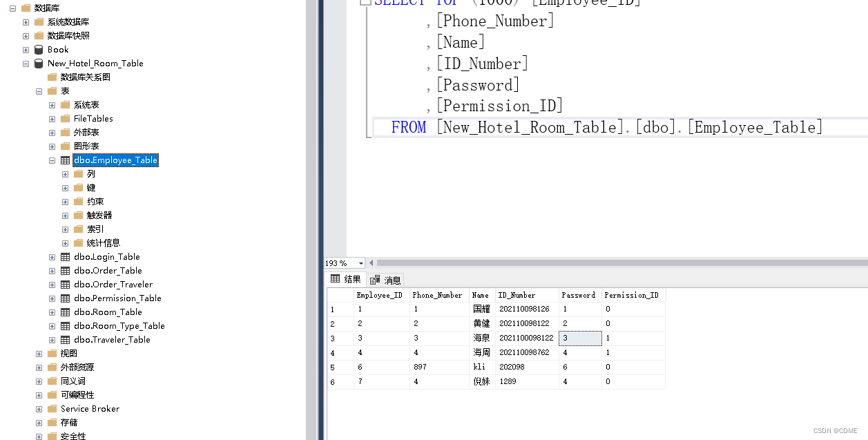Click the 系统表 folder icon

[x=65, y=105]
